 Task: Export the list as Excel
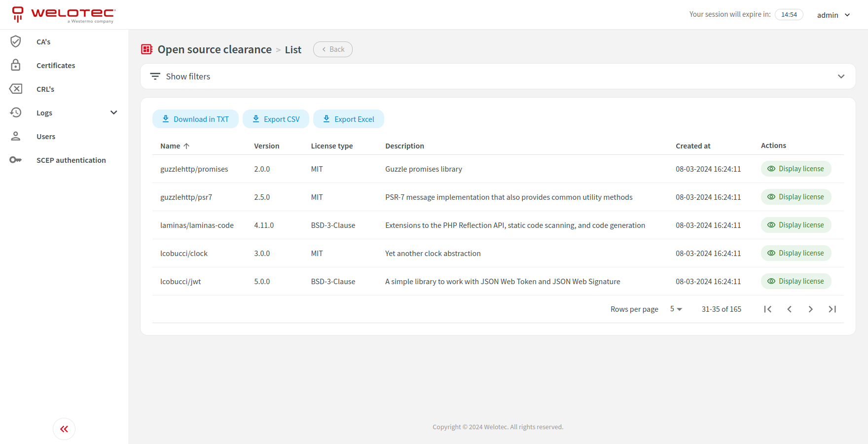pos(349,119)
